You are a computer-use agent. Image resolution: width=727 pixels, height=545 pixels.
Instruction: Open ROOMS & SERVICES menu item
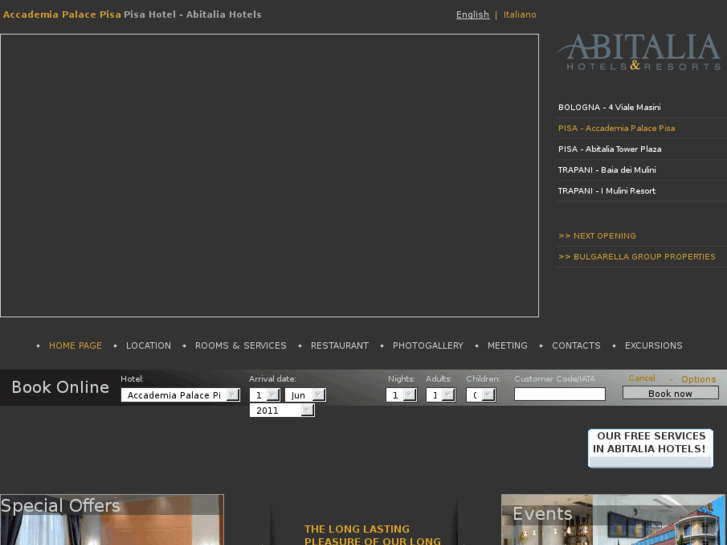pyautogui.click(x=241, y=346)
